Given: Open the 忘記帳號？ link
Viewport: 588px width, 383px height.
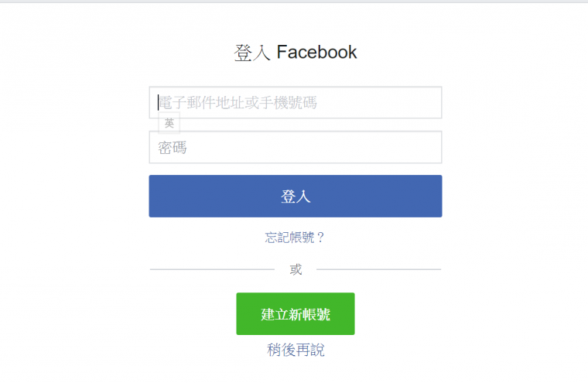Looking at the screenshot, I should (x=295, y=238).
